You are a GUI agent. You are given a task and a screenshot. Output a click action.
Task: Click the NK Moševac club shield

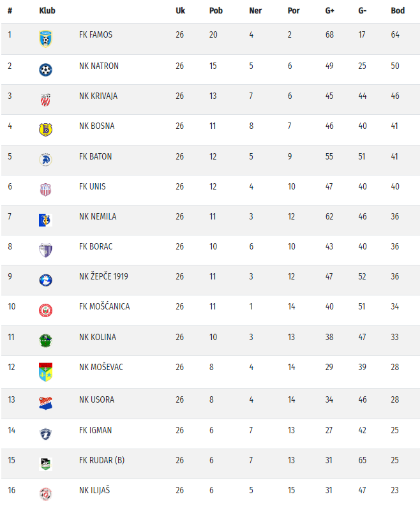(45, 371)
